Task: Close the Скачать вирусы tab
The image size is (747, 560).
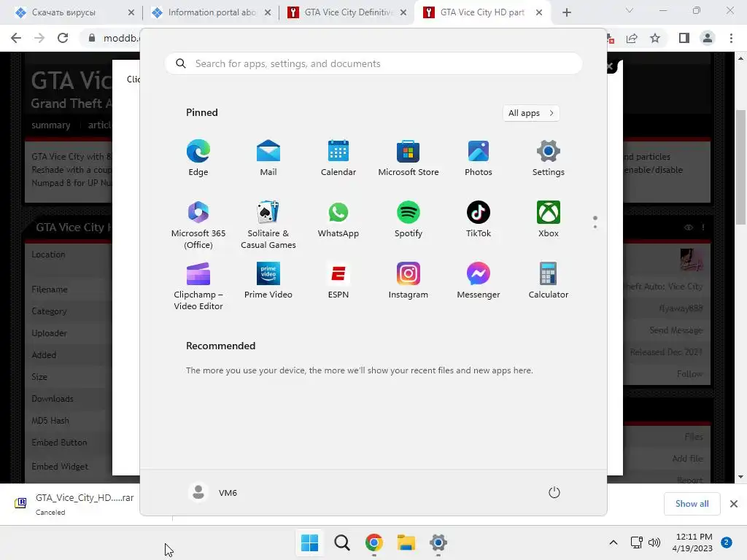Action: coord(131,13)
